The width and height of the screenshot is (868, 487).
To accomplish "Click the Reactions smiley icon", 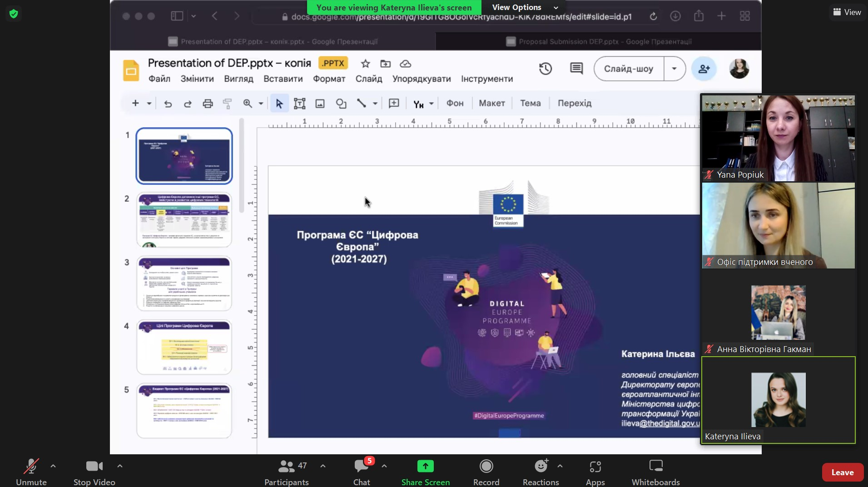I will (541, 466).
